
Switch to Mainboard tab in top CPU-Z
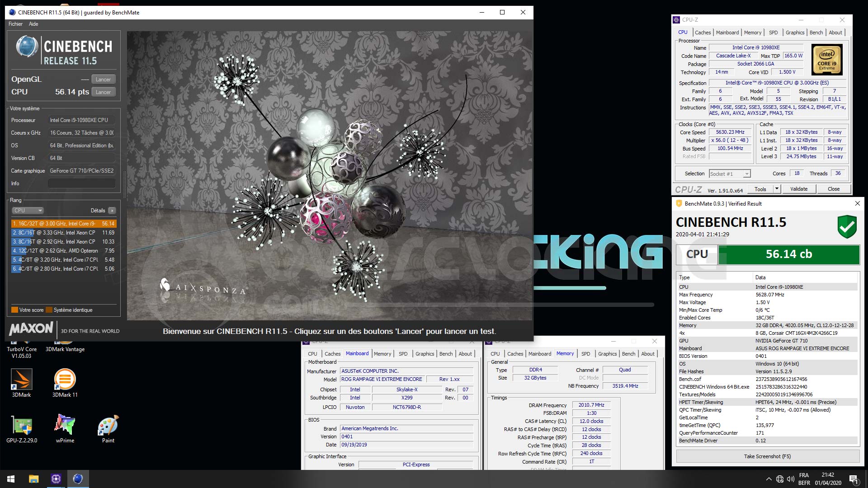coord(727,33)
